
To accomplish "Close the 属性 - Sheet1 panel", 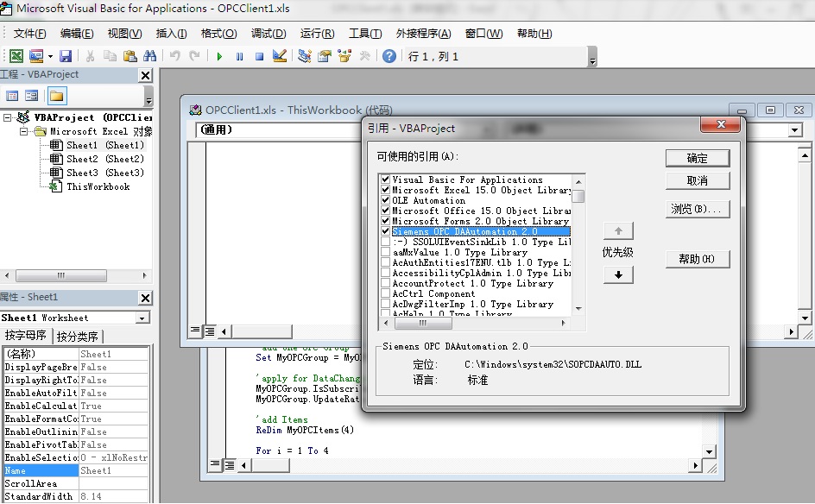I will coord(146,298).
